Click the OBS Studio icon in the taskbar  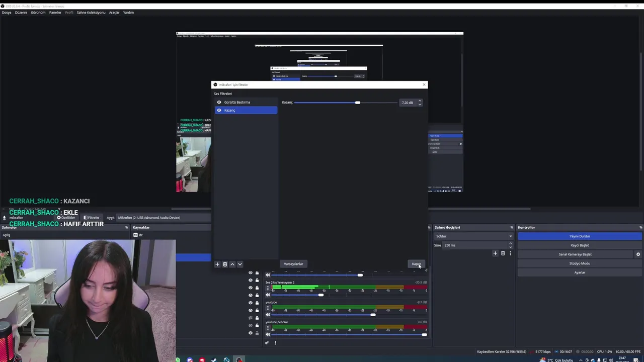tap(239, 359)
